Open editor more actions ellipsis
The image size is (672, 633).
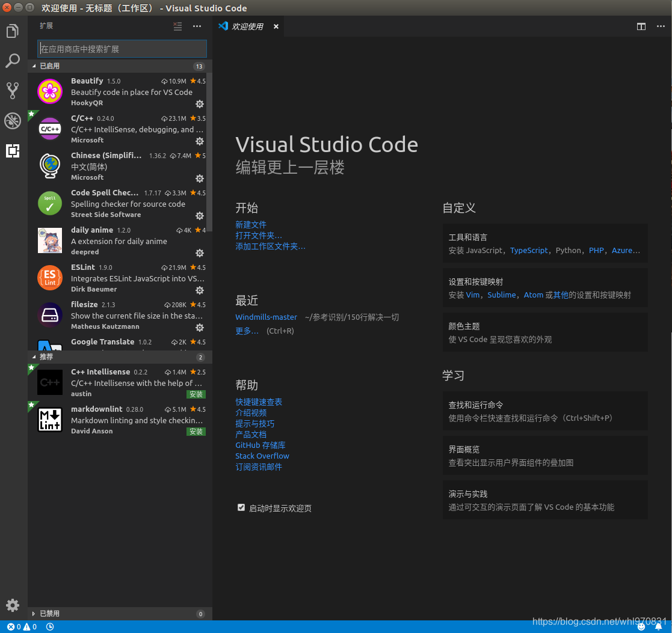pyautogui.click(x=661, y=26)
